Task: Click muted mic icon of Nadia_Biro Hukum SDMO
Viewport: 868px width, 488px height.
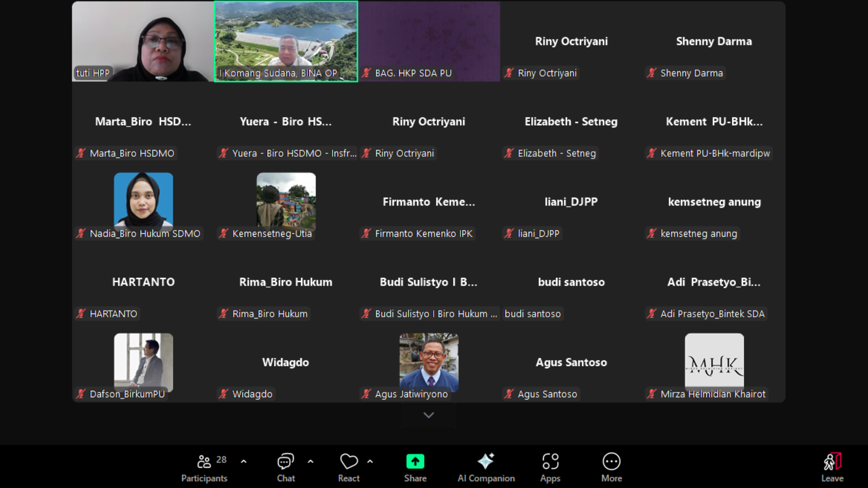Action: tap(81, 233)
